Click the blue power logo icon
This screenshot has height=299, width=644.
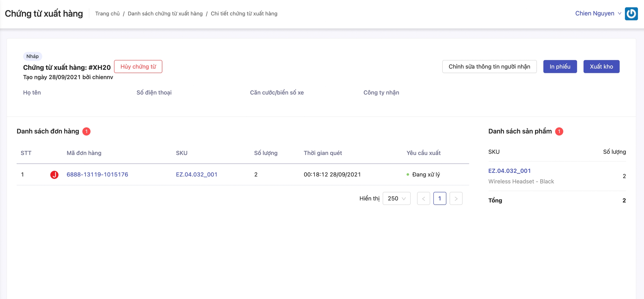click(x=631, y=14)
